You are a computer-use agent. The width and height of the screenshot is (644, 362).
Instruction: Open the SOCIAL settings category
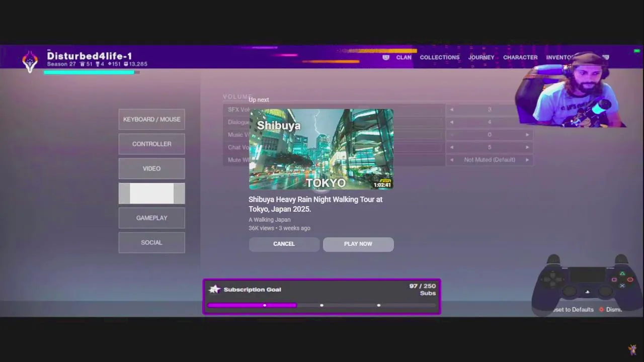(151, 242)
